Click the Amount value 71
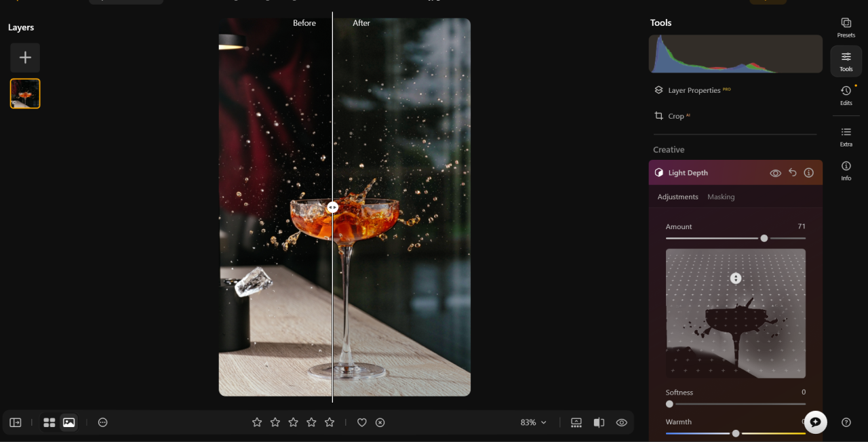 (x=802, y=226)
